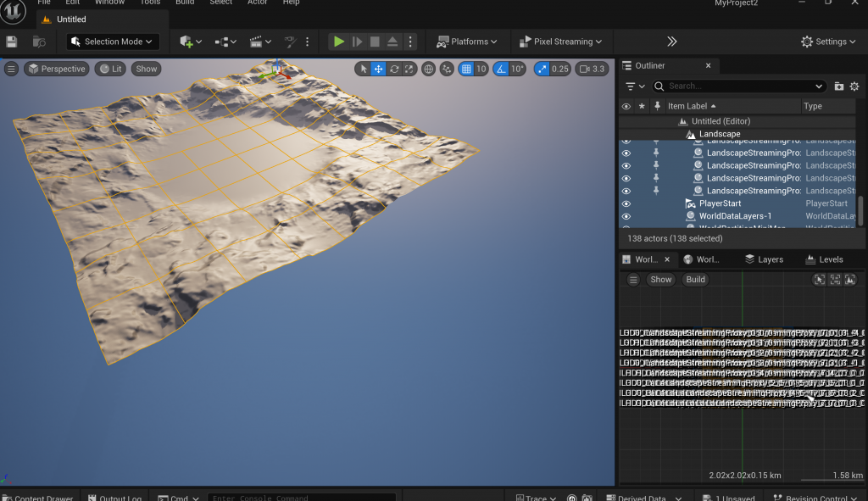This screenshot has height=501, width=868.
Task: Expand the Add content dropdown arrow
Action: [198, 42]
